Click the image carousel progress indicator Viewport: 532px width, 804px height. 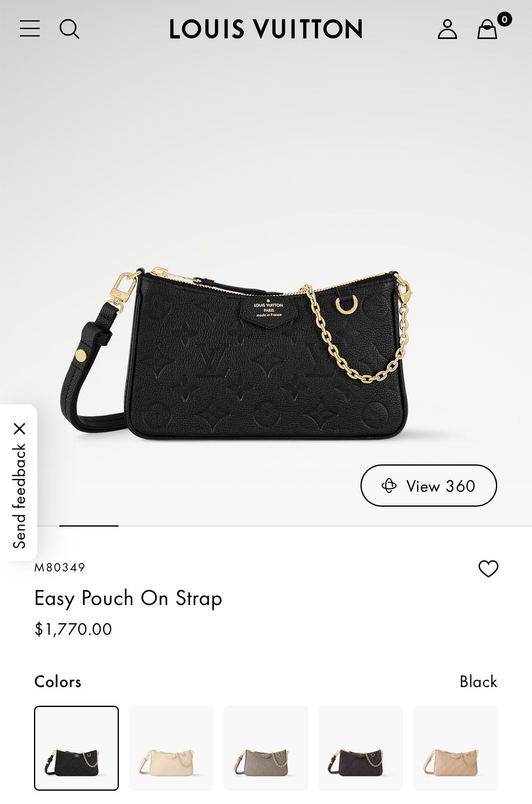click(x=89, y=526)
